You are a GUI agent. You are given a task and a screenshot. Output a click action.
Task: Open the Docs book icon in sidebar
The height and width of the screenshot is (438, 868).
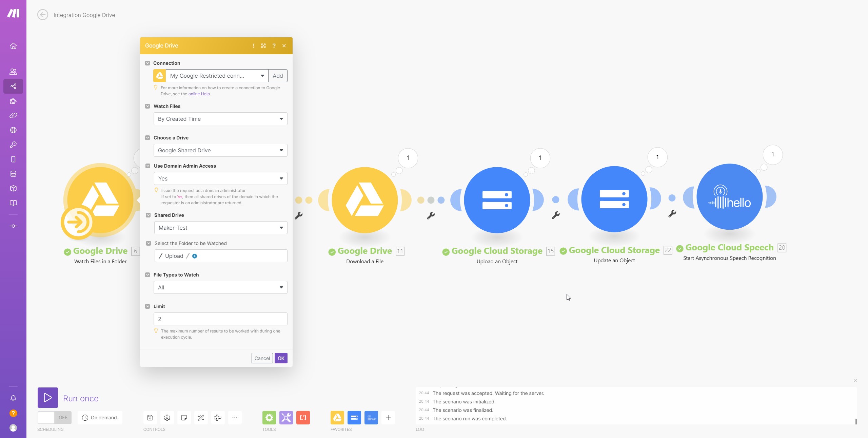point(13,203)
